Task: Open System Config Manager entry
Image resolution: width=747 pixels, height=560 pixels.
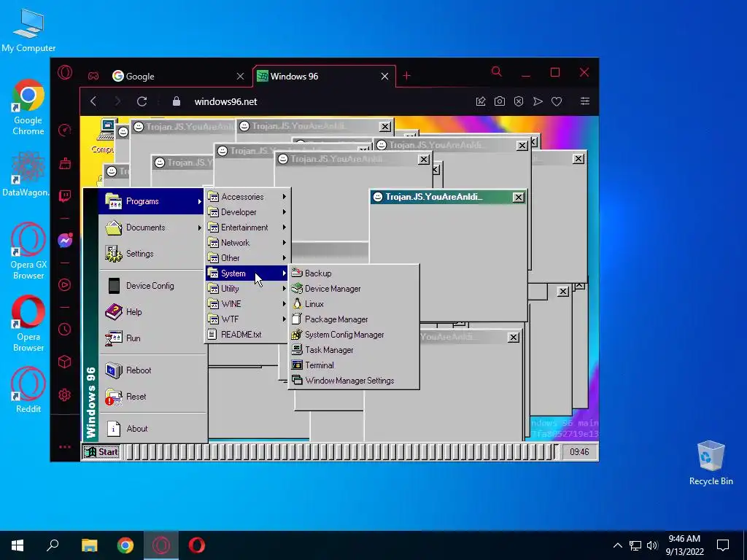Action: pyautogui.click(x=354, y=334)
